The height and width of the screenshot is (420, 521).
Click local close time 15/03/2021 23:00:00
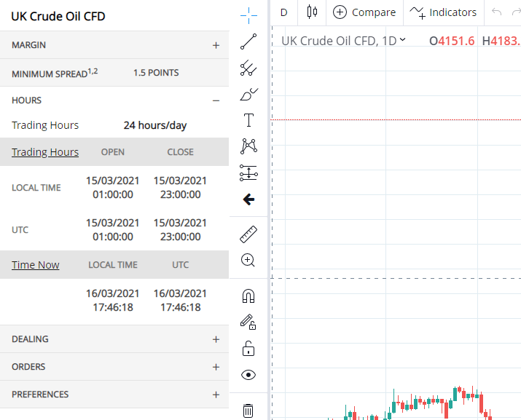(x=181, y=188)
